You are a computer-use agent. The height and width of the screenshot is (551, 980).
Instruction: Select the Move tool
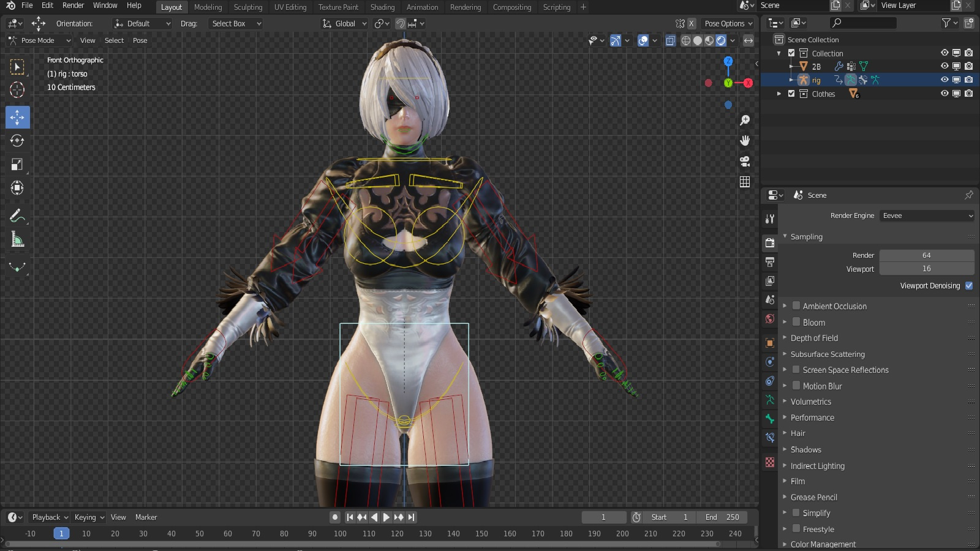coord(17,117)
